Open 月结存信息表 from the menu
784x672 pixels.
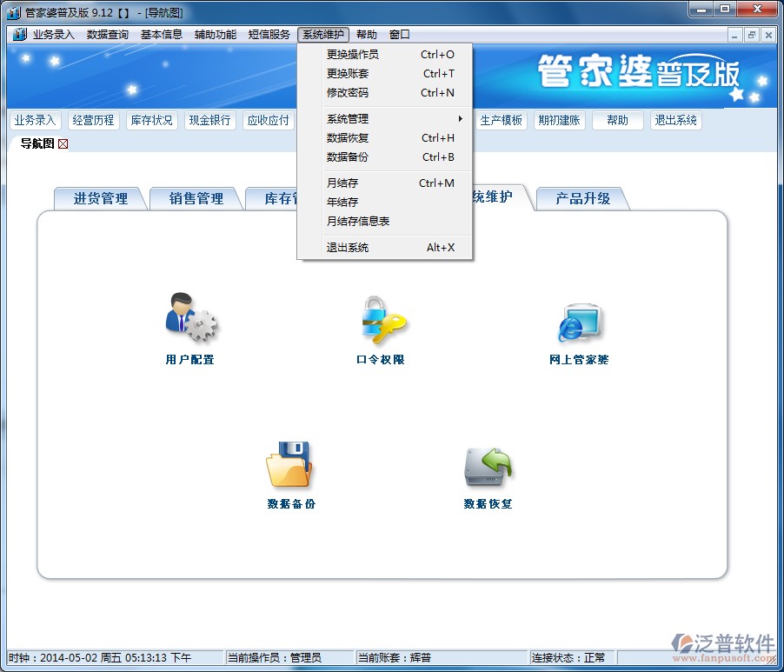click(x=384, y=221)
